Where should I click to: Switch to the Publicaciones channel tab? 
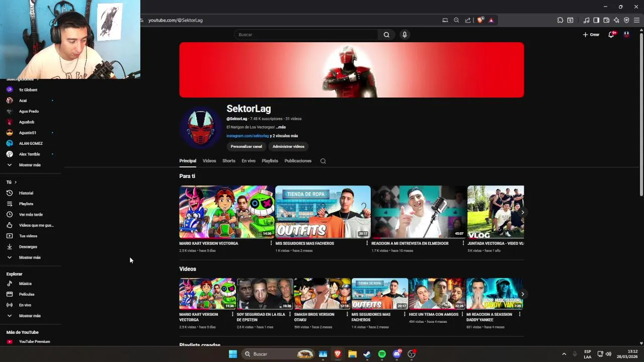click(298, 161)
